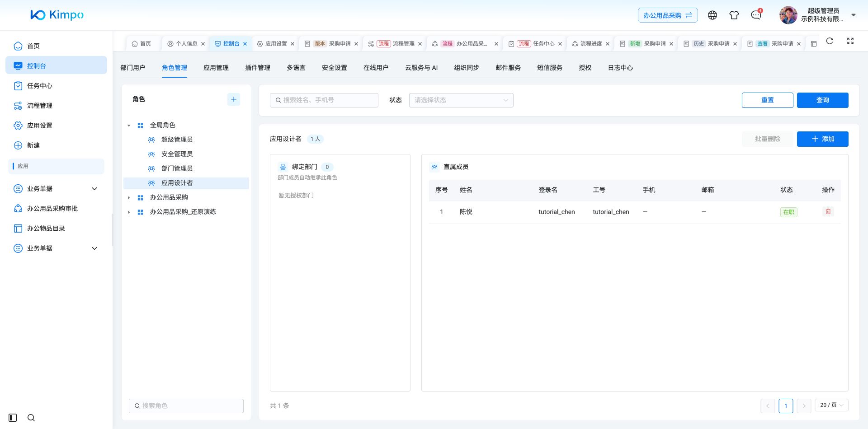The width and height of the screenshot is (868, 429).
Task: Open the 日志中心 tab
Action: 620,68
